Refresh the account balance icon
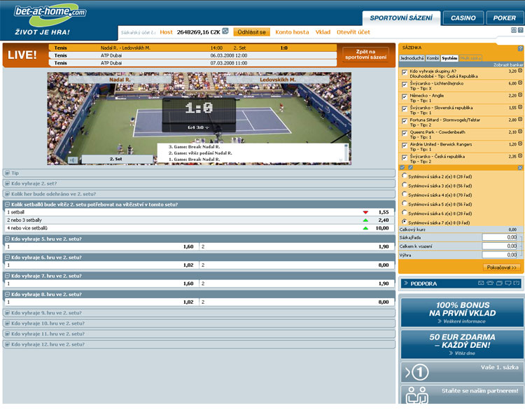Screen dimensions: 525x420 point(225,31)
